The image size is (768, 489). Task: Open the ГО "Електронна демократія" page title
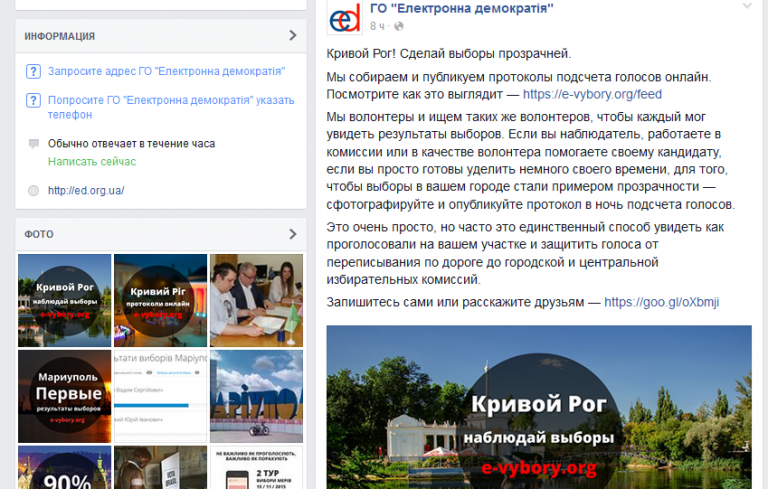462,8
